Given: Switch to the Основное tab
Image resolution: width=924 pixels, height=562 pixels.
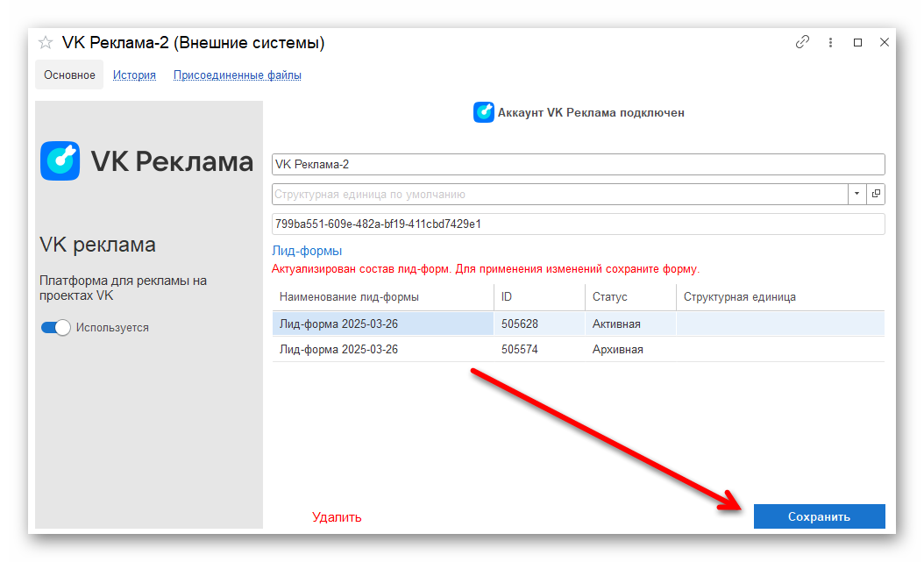Looking at the screenshot, I should [69, 75].
